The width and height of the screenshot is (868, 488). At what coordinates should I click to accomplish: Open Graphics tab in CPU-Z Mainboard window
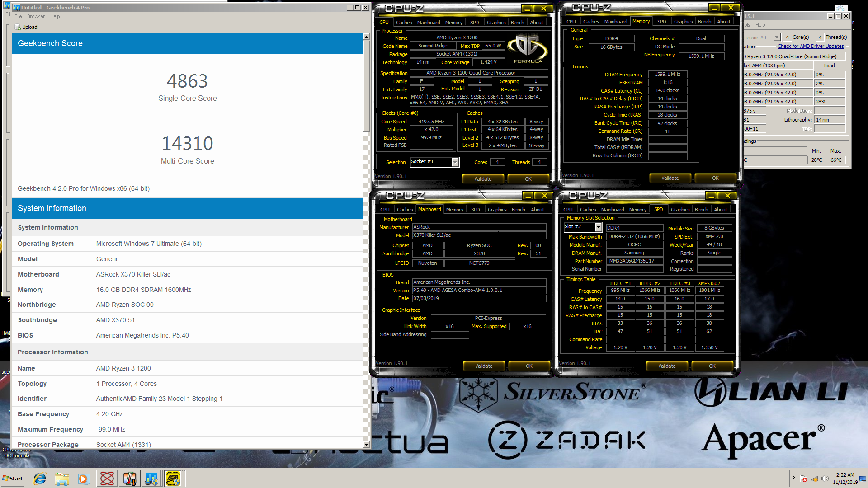(497, 210)
